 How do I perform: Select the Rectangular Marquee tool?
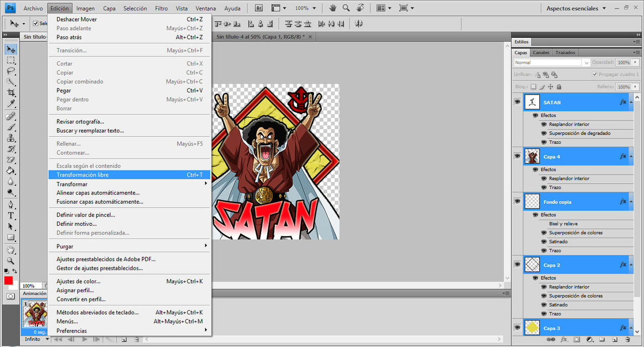click(x=11, y=60)
